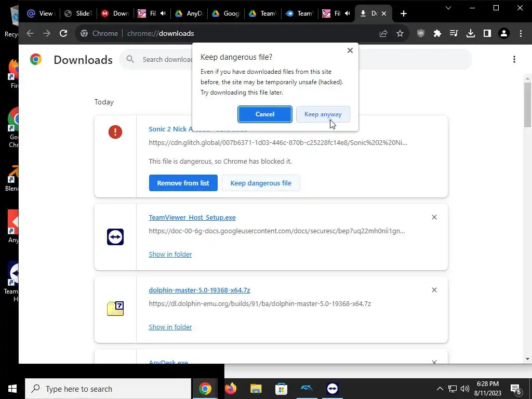Open a new browser tab

(403, 14)
